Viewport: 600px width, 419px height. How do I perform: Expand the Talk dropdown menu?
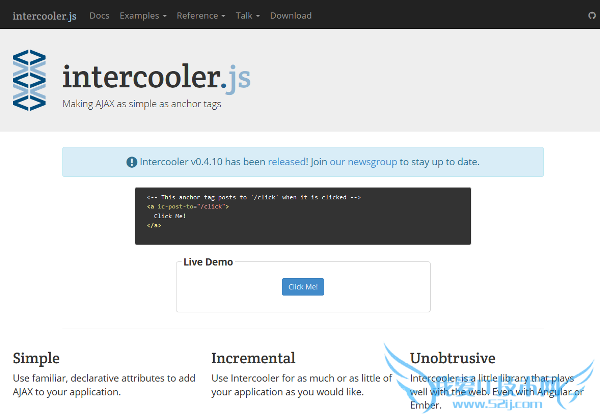[248, 16]
